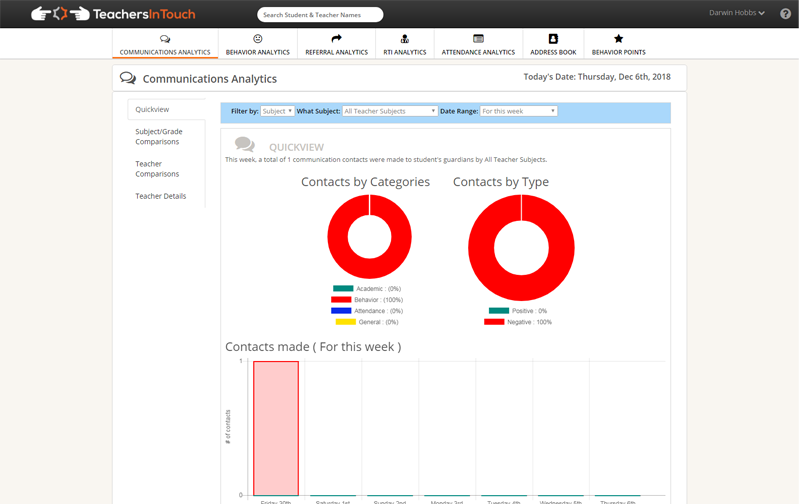Toggle the Academic legend color swatch
The width and height of the screenshot is (800, 504).
[343, 288]
